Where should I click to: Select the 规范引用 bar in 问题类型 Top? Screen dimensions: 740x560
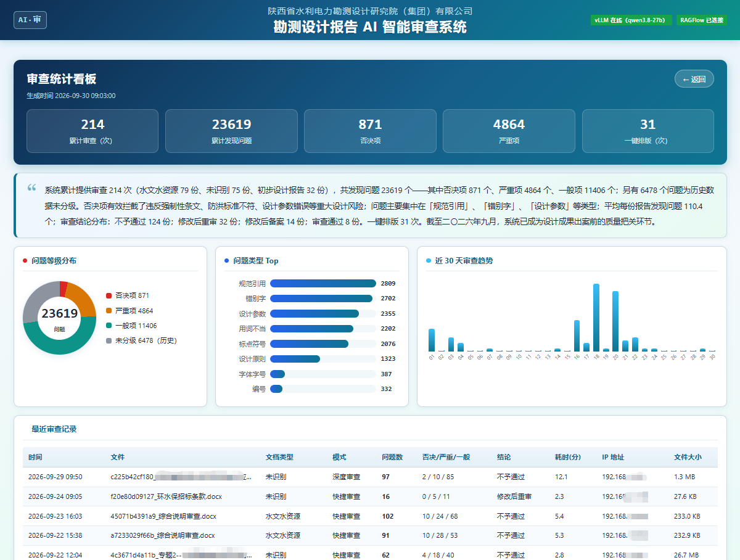coord(323,284)
